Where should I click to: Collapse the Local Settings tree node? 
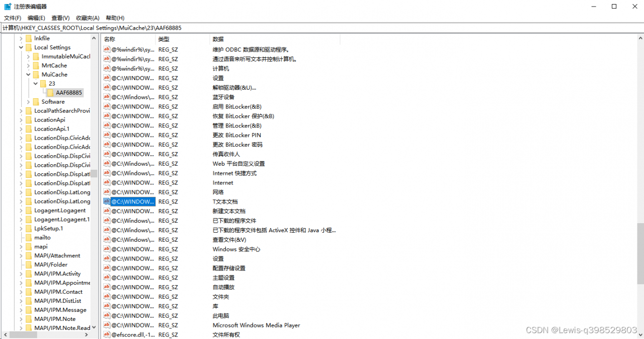tap(21, 47)
